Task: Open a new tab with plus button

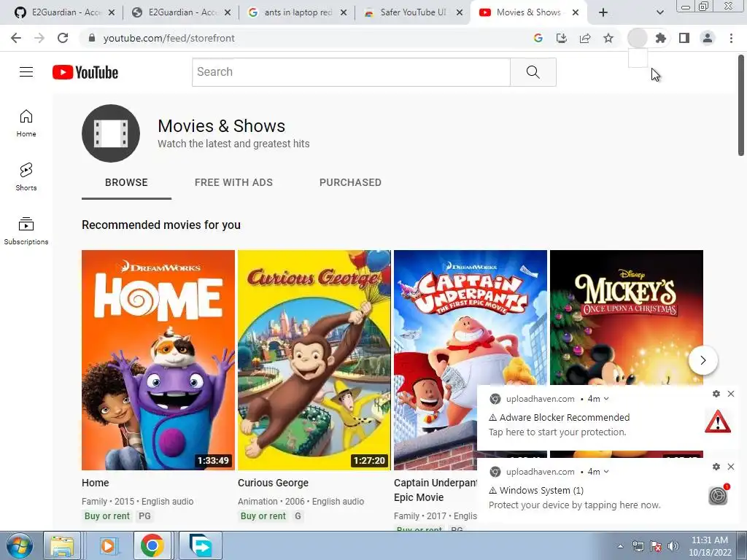Action: pyautogui.click(x=603, y=12)
